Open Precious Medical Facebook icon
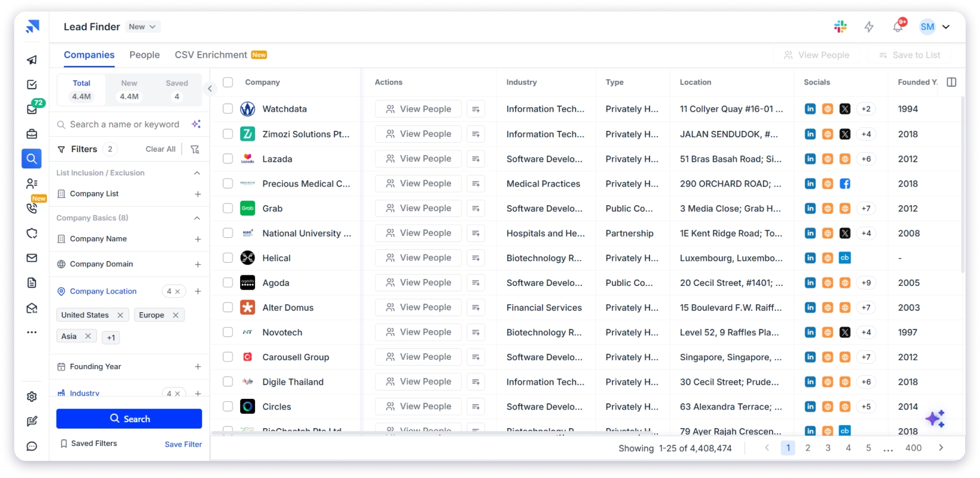The width and height of the screenshot is (980, 478). coord(844,184)
